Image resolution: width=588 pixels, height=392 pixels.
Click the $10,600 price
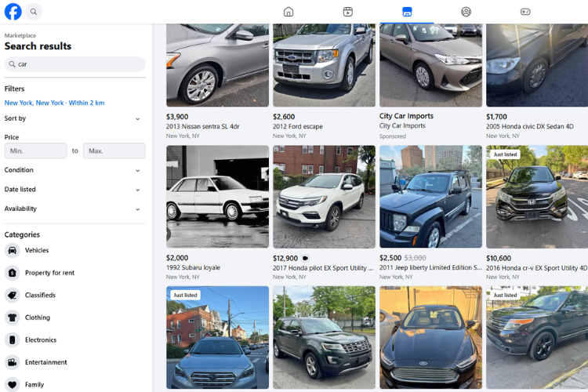(x=499, y=258)
